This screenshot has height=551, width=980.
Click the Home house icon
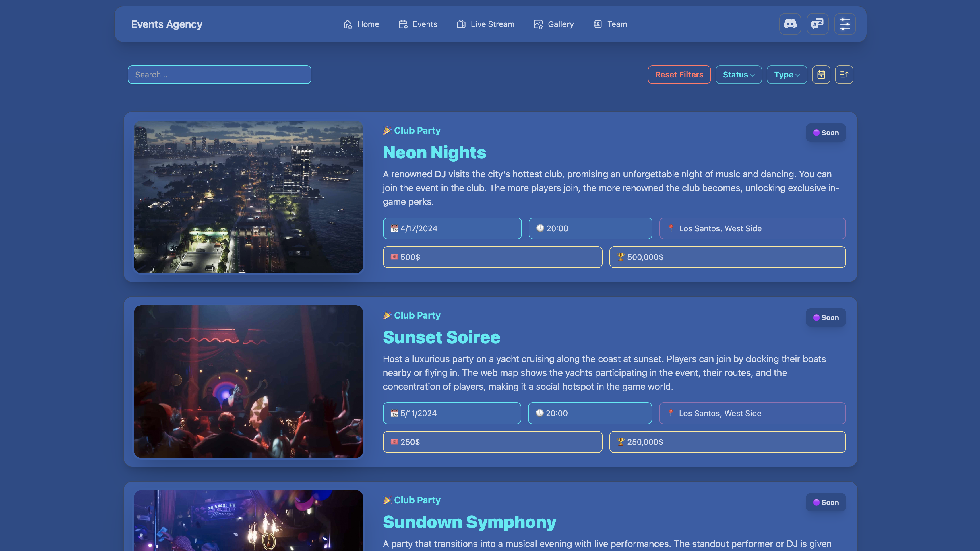pyautogui.click(x=347, y=24)
